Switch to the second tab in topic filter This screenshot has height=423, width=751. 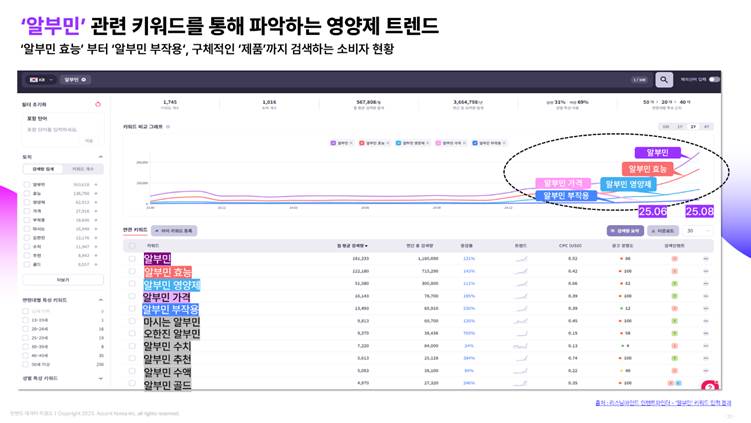(82, 169)
